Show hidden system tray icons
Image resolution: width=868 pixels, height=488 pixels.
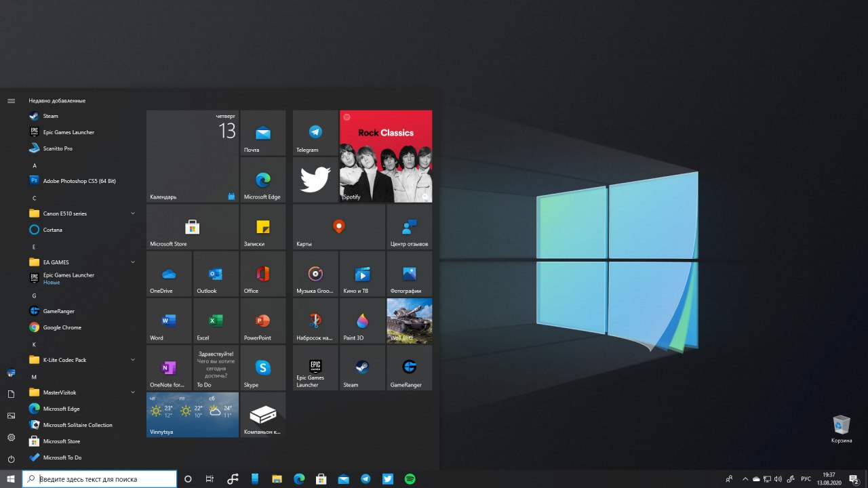coord(745,479)
